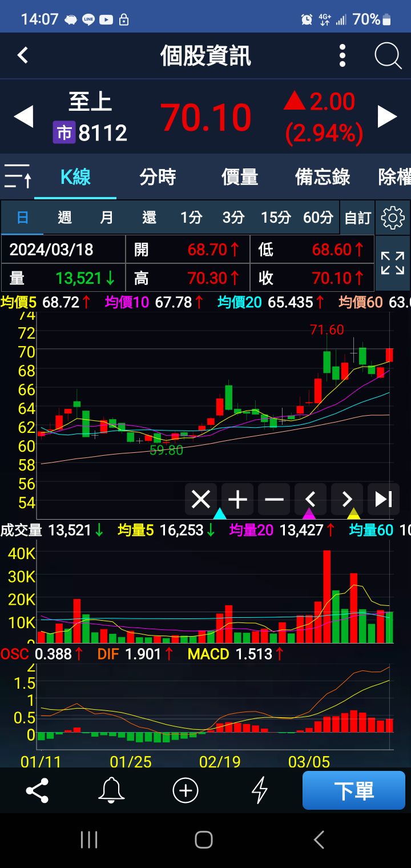
Task: Switch to previous stock with left triangle
Action: click(x=23, y=116)
